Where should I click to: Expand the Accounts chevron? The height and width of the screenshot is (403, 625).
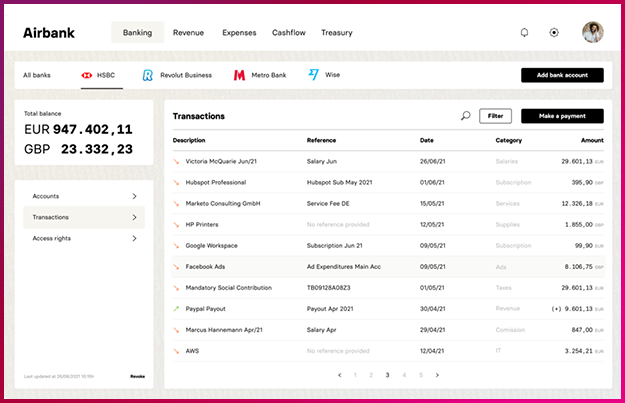(134, 196)
